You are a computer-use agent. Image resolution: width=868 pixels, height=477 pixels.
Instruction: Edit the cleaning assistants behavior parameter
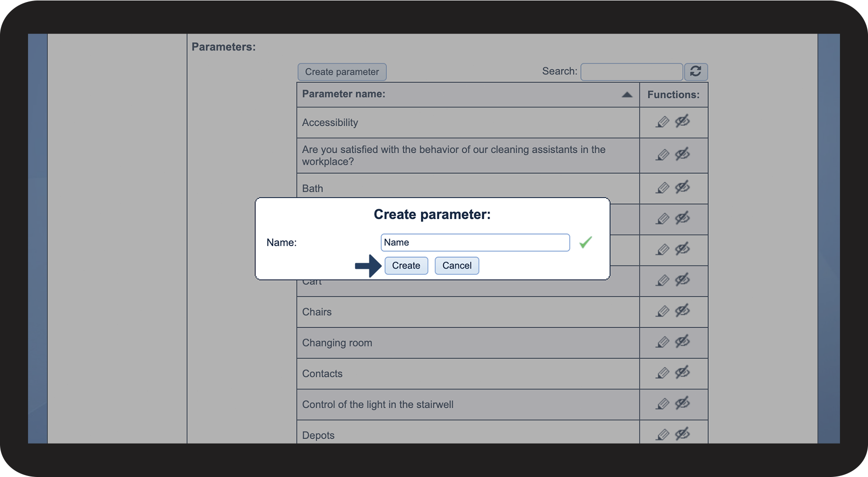[x=663, y=155]
